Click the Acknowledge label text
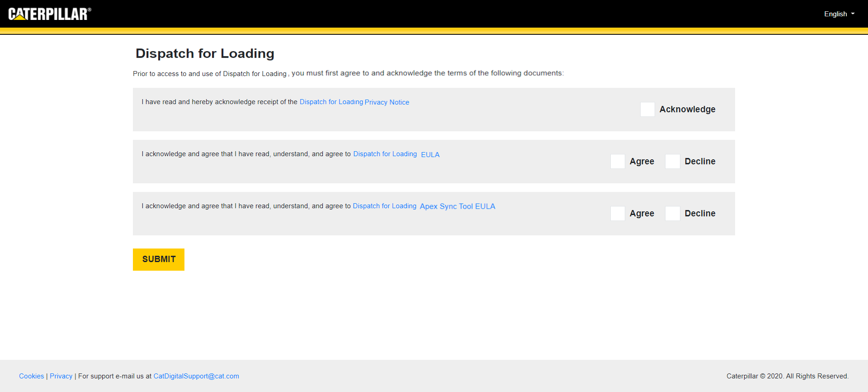 click(x=687, y=110)
